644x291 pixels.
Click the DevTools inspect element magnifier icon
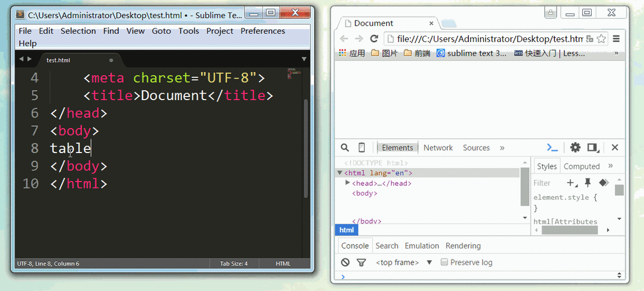(345, 148)
